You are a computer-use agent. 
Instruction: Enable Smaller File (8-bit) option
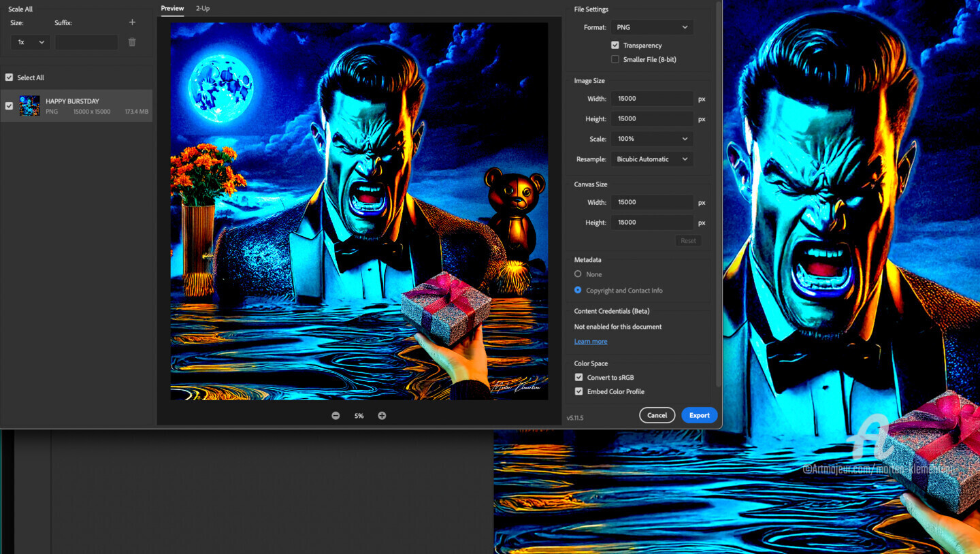[x=615, y=59]
